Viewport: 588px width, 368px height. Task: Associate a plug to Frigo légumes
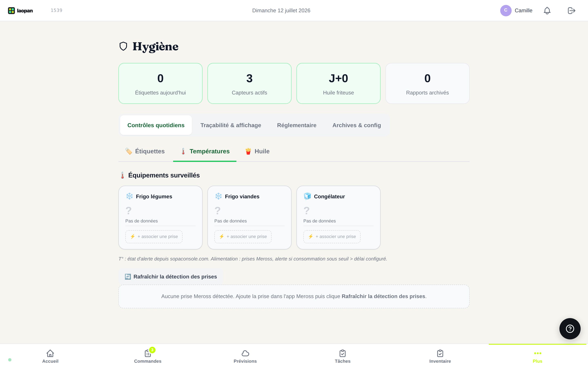154,237
